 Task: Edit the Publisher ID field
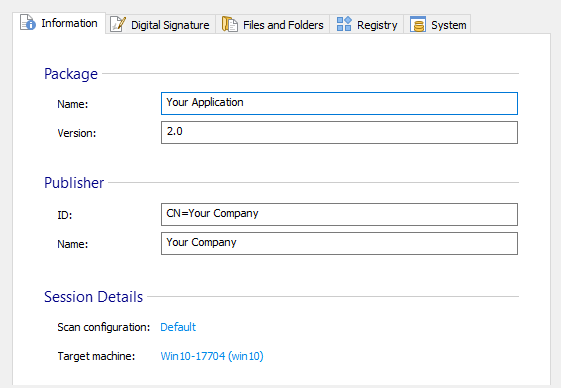tap(339, 214)
